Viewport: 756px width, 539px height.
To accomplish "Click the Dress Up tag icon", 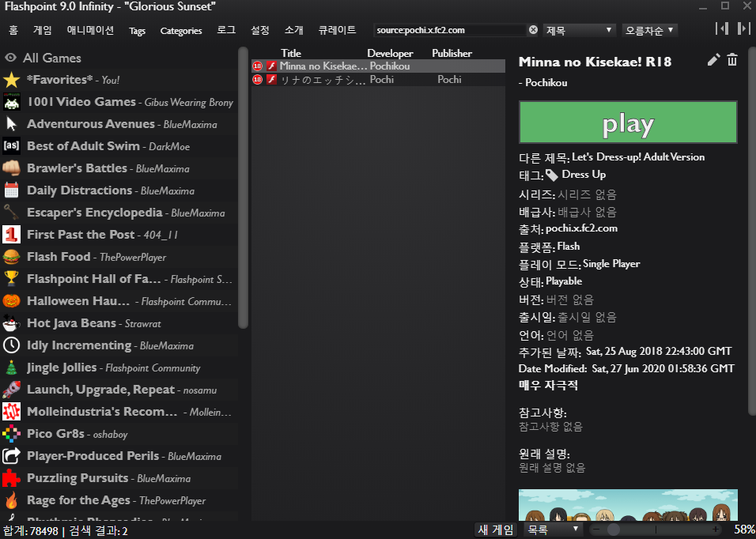I will 552,175.
